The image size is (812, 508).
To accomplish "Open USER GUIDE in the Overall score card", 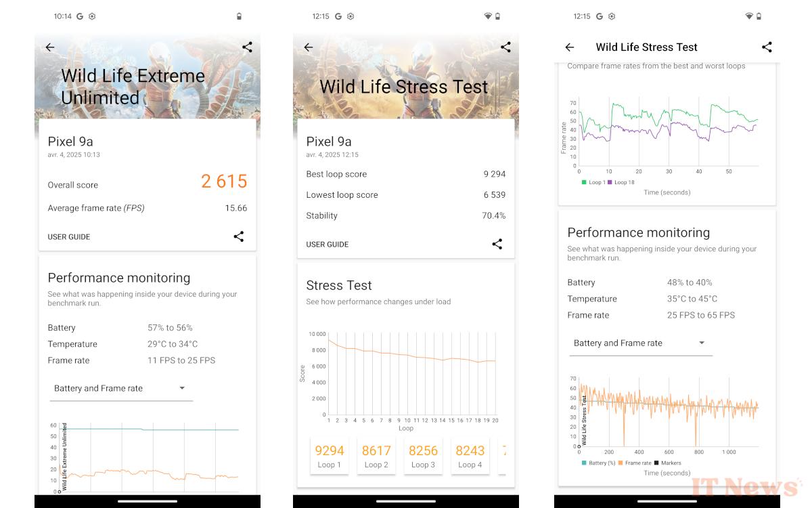I will [x=69, y=237].
